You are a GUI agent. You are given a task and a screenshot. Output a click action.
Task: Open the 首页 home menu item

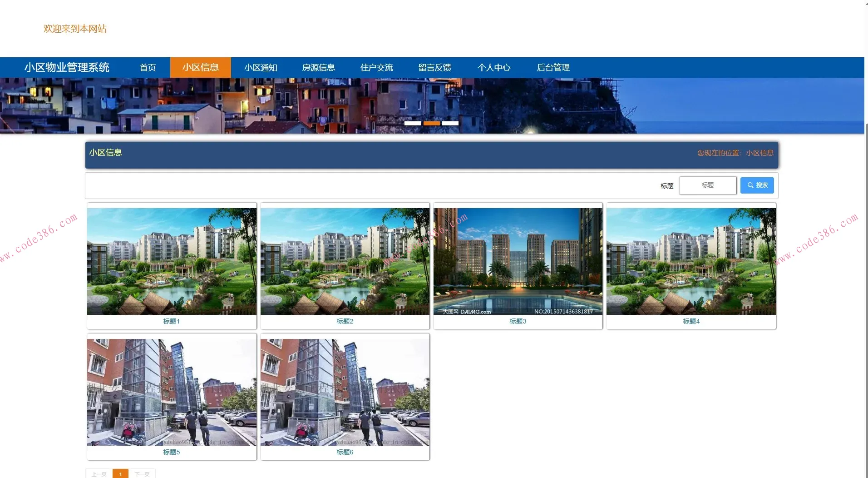click(x=148, y=68)
